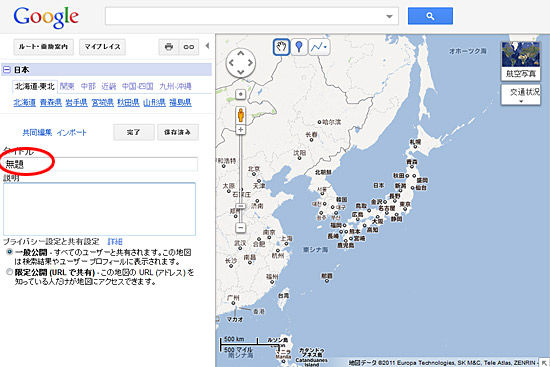Select the 一般公開 radio option
Screen dimensions: 550x367
coord(9,252)
